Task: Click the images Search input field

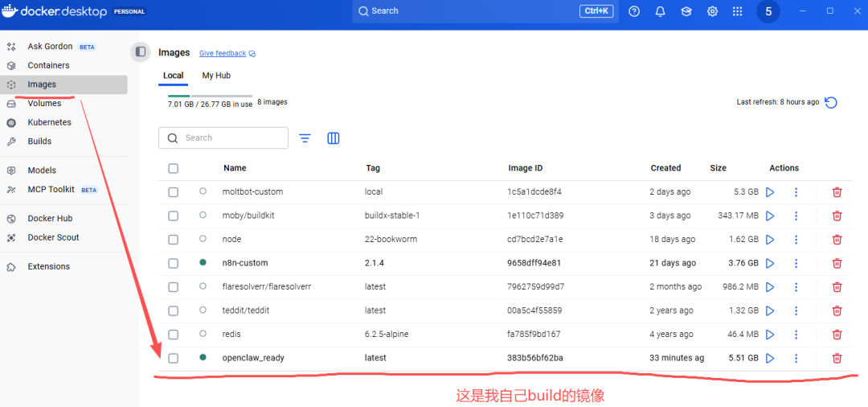Action: [223, 138]
